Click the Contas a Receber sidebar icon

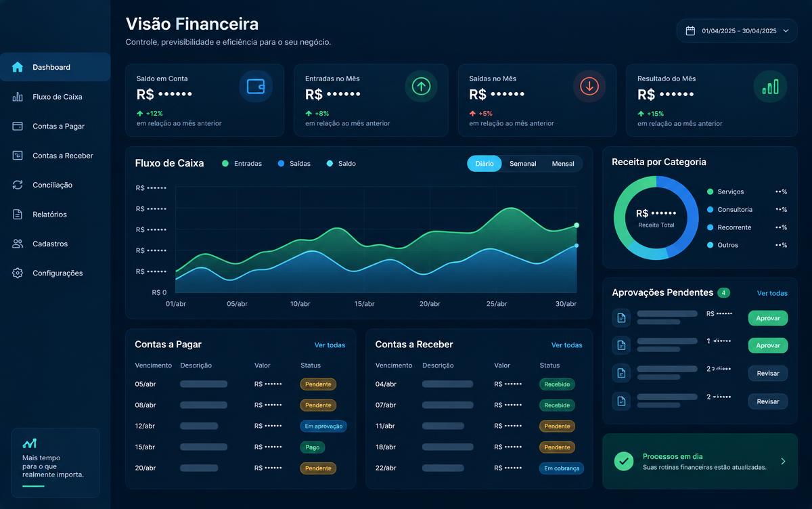[18, 156]
